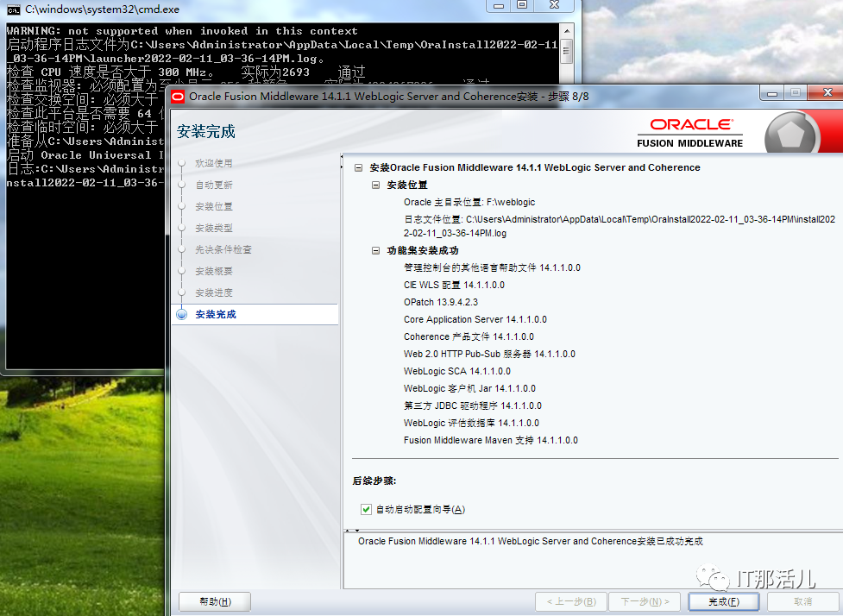This screenshot has height=616, width=843.
Task: Click the 'Web 2.0 HTTP Pub-Sub 服务器' row
Action: (489, 354)
